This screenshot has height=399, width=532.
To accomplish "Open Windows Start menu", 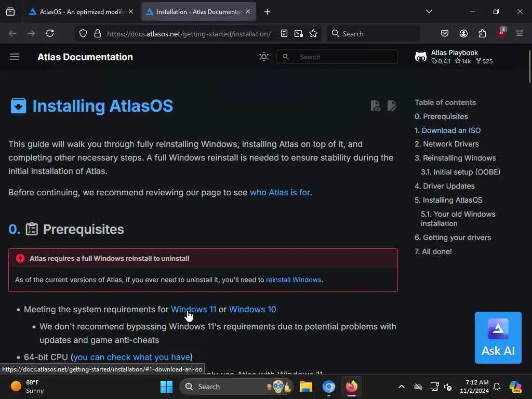I will pos(166,387).
